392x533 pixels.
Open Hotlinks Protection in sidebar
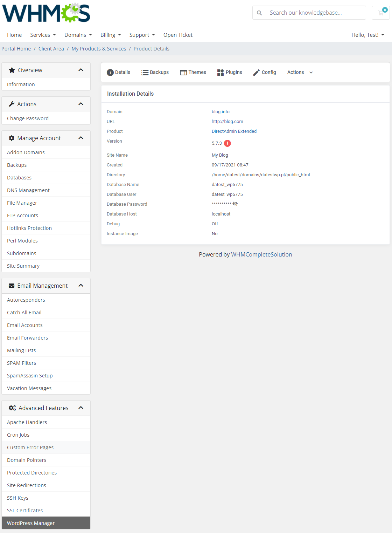pyautogui.click(x=46, y=228)
